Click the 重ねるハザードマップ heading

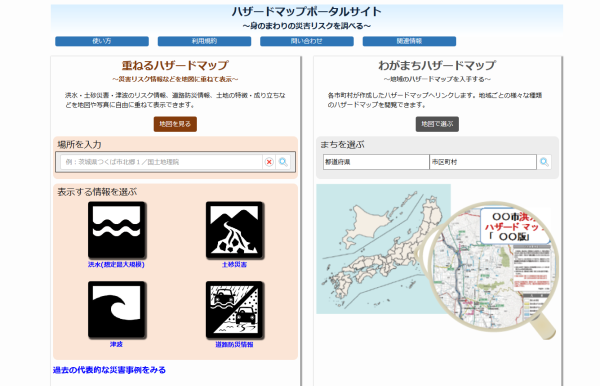[x=175, y=65]
